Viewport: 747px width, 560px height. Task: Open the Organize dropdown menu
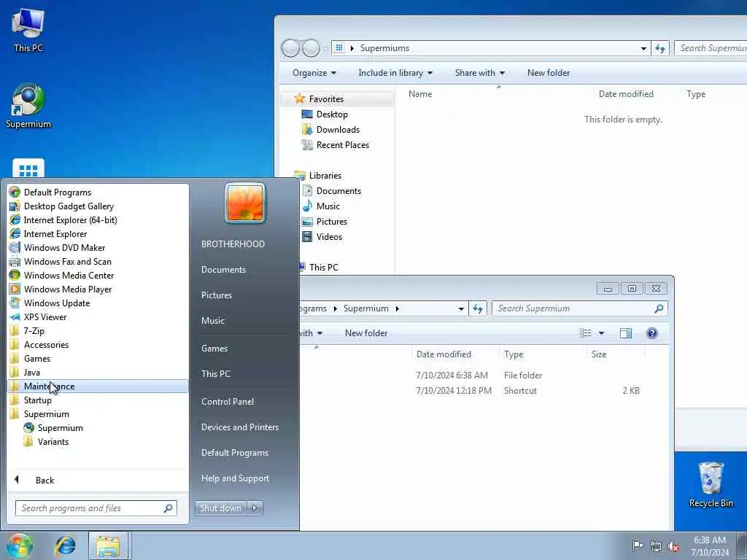coord(314,73)
